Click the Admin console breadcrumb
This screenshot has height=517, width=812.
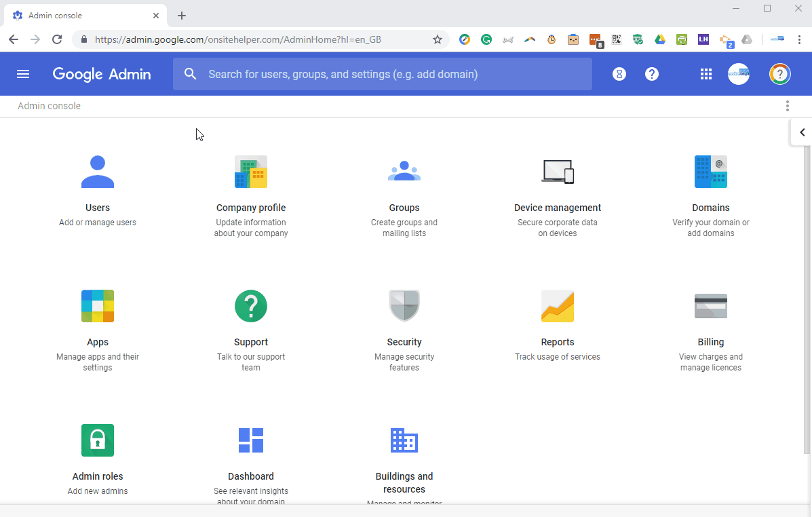(50, 106)
